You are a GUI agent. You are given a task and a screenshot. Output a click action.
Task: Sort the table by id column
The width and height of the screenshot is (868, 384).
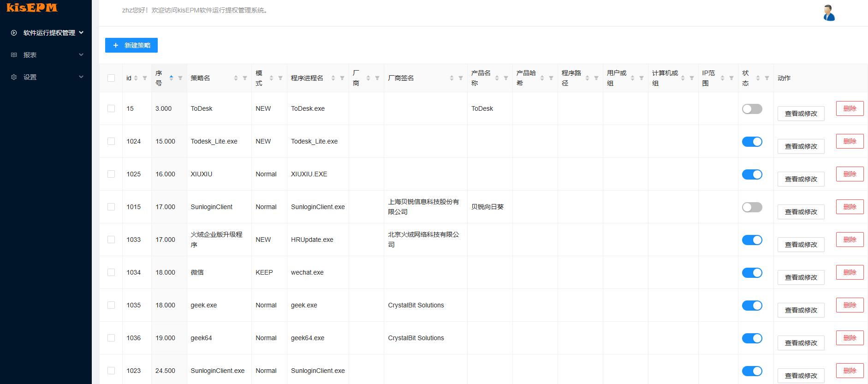point(136,78)
